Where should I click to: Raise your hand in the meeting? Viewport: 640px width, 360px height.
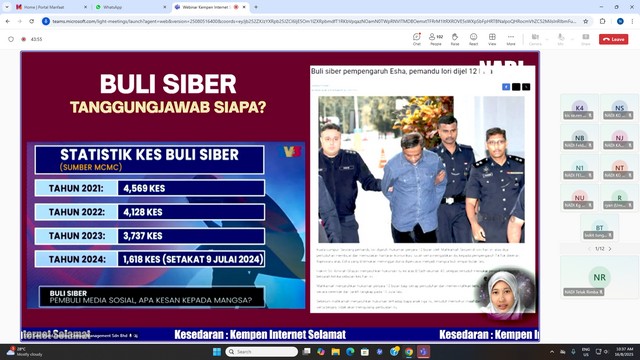455,39
